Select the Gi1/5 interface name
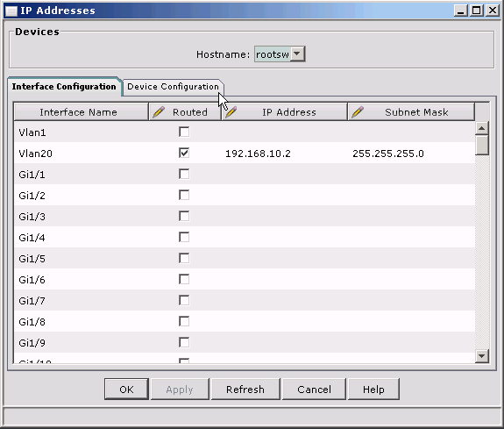 pos(32,259)
